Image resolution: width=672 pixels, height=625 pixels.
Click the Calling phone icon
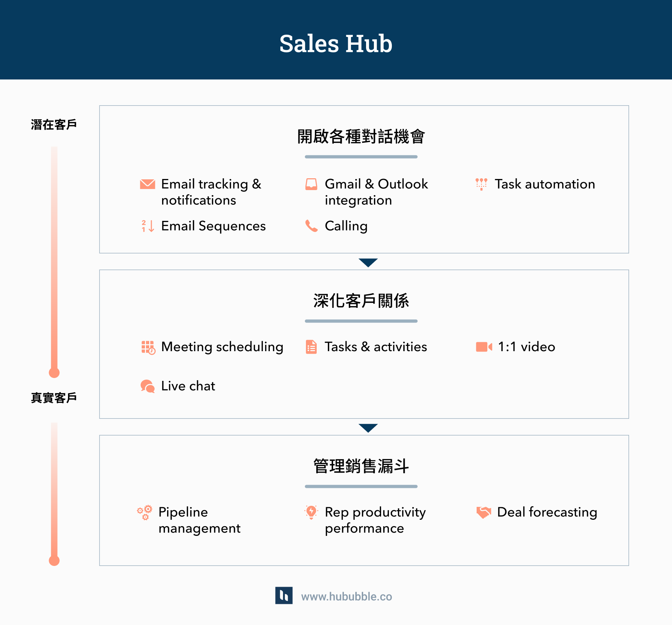point(311,226)
